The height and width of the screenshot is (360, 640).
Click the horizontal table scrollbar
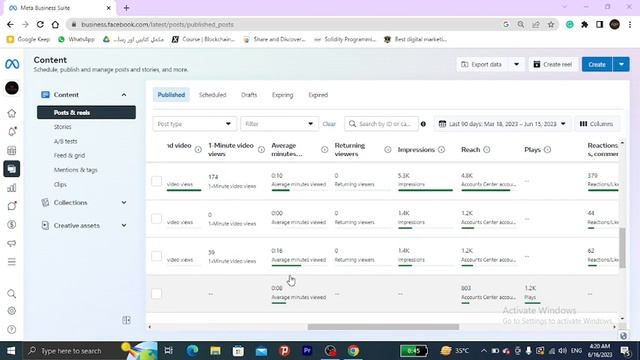pyautogui.click(x=383, y=327)
